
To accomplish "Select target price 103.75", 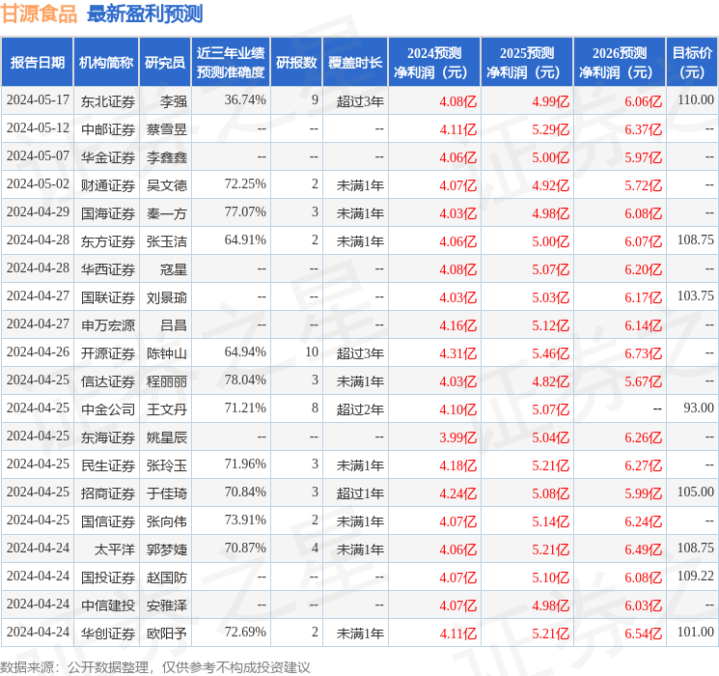I will click(696, 296).
